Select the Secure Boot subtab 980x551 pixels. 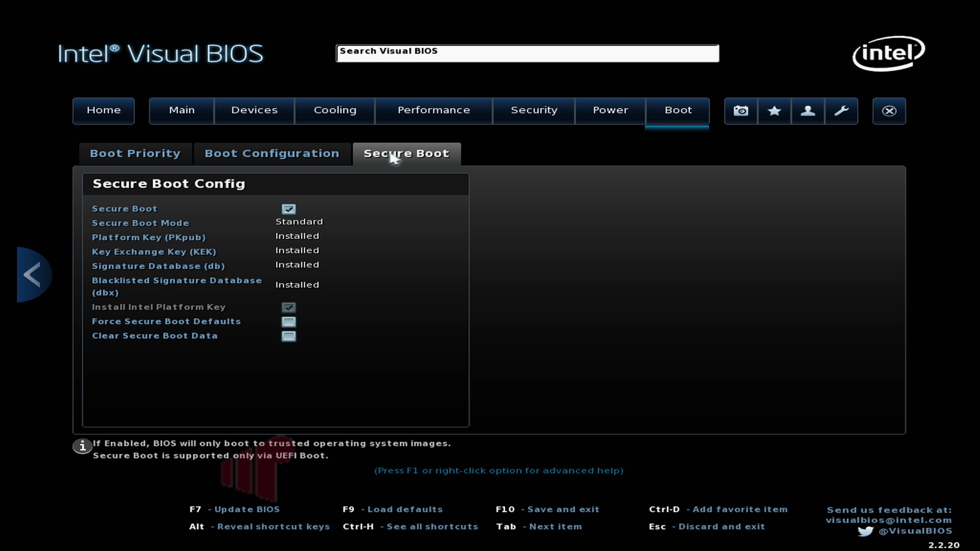click(407, 154)
